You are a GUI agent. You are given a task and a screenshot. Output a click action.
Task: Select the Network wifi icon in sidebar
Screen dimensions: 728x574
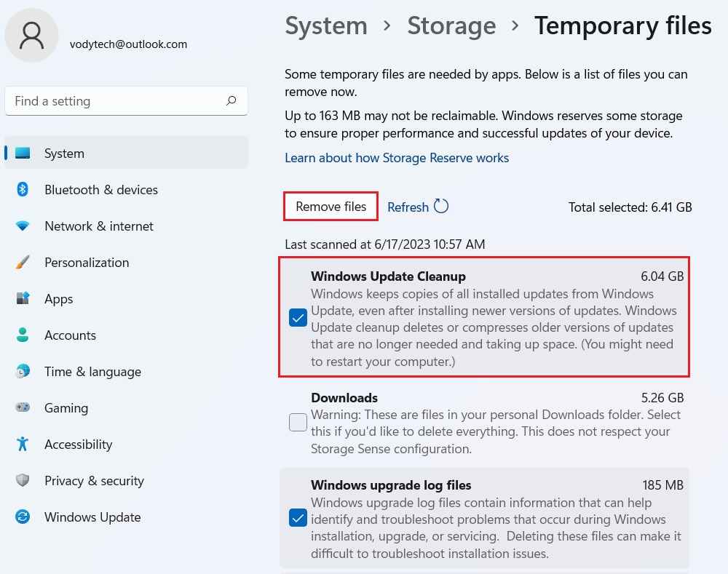23,226
